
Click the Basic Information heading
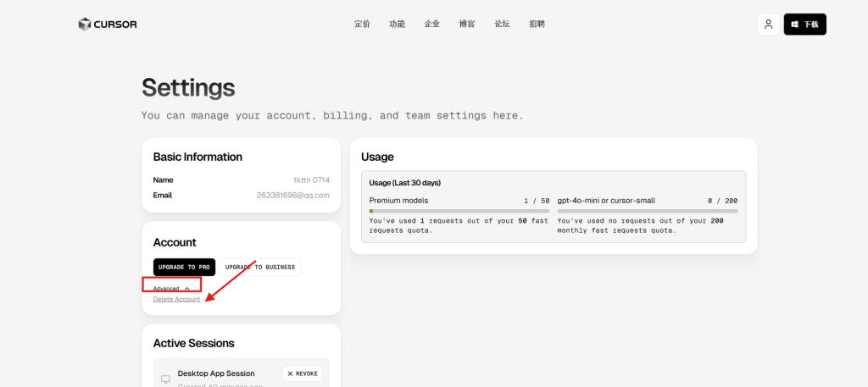tap(198, 157)
